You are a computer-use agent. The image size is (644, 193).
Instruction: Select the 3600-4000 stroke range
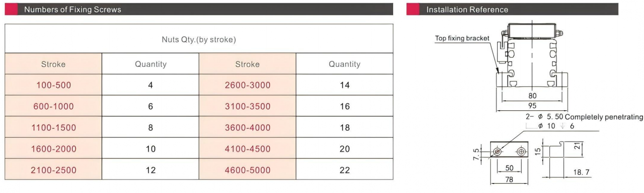[247, 128]
